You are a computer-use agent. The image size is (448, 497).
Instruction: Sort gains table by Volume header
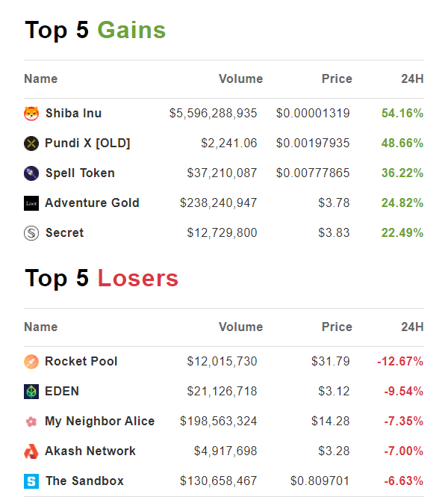[240, 79]
